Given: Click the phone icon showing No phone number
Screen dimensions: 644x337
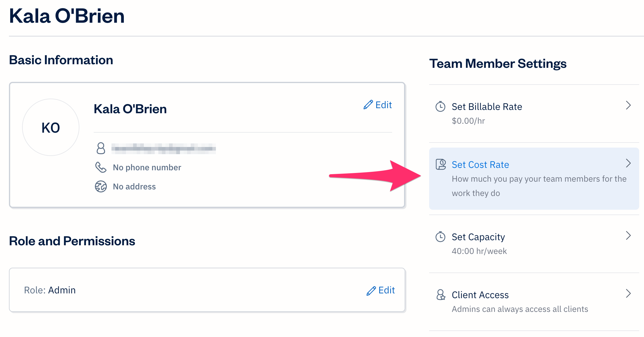Looking at the screenshot, I should click(x=101, y=168).
